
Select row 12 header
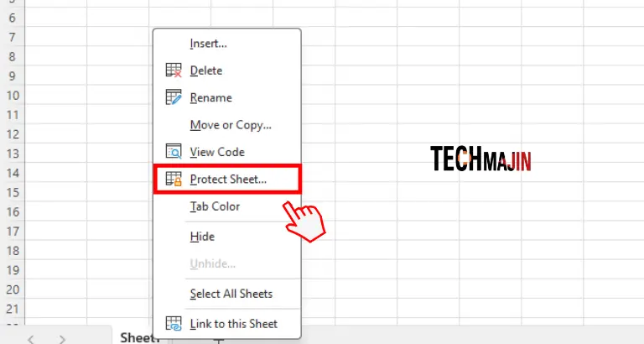pos(13,134)
